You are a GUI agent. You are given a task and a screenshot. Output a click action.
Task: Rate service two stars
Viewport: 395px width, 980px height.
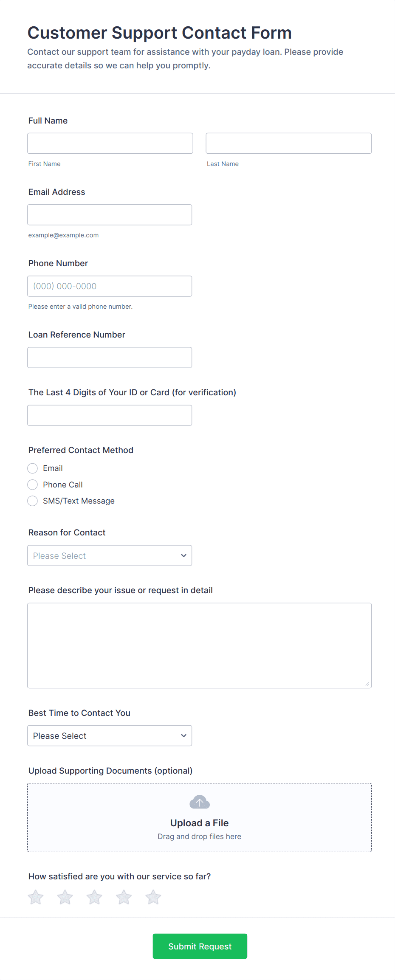click(x=65, y=897)
